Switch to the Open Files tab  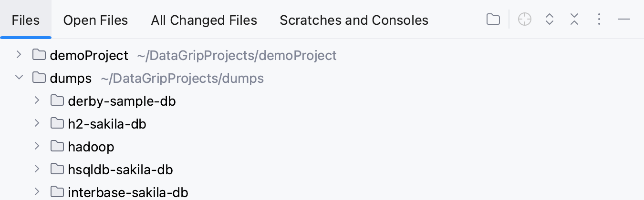pyautogui.click(x=95, y=20)
